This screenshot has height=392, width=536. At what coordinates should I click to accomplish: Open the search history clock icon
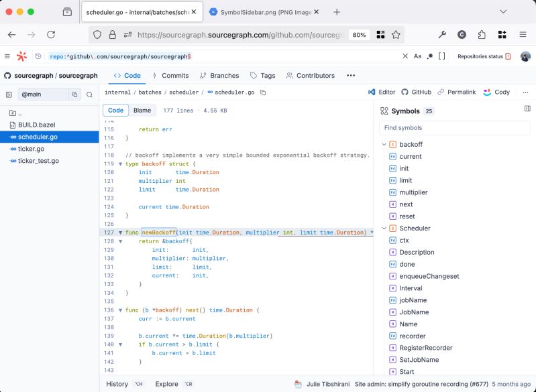click(x=38, y=56)
